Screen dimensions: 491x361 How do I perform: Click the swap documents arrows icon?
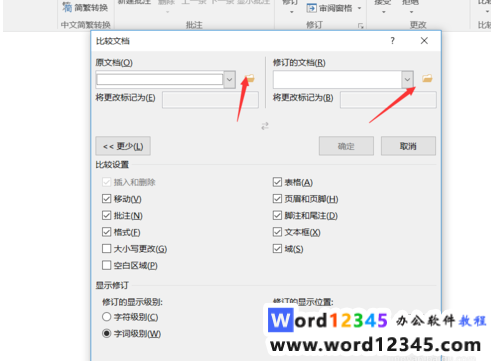coord(265,126)
